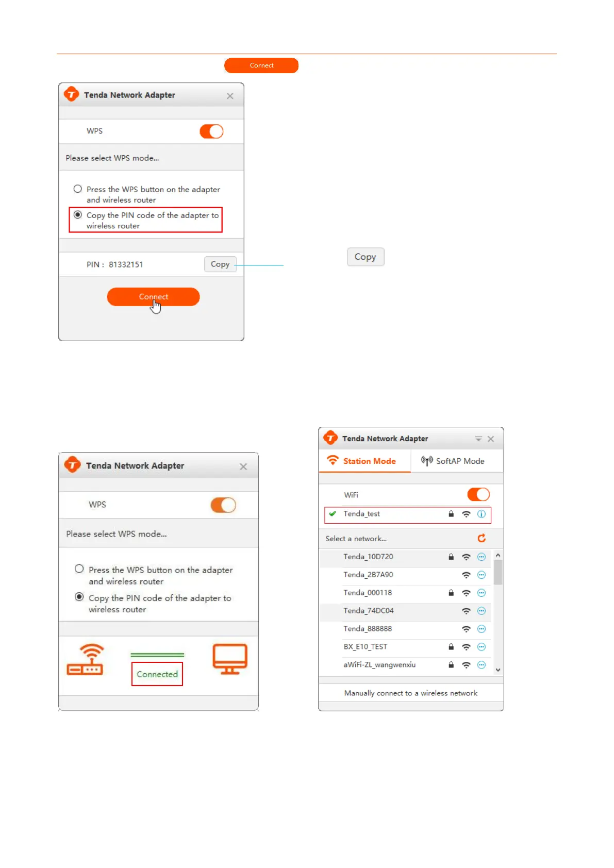The height and width of the screenshot is (868, 614).
Task: Open details icon for Tenda_74DC04
Action: point(482,611)
